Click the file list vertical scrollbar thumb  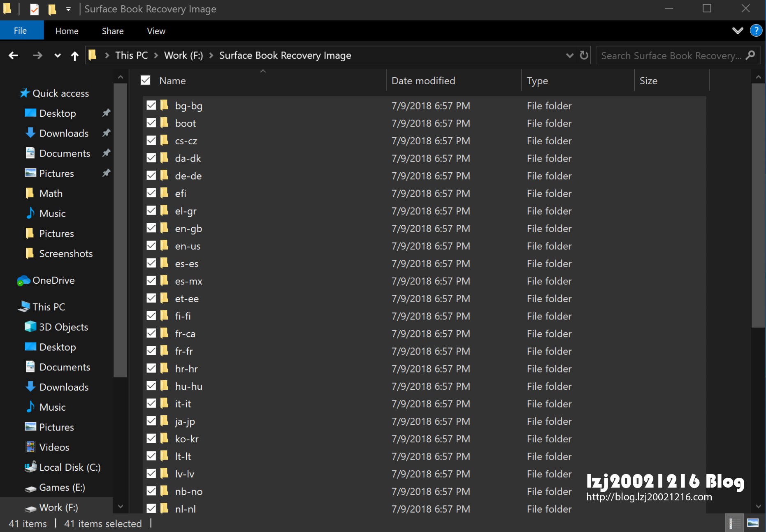point(758,206)
